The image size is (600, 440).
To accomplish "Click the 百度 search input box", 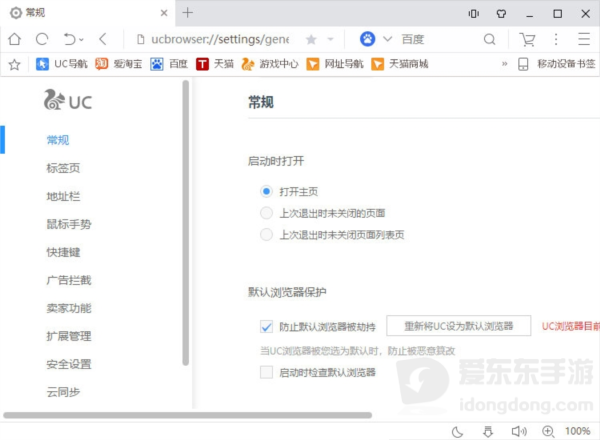I will click(x=438, y=39).
